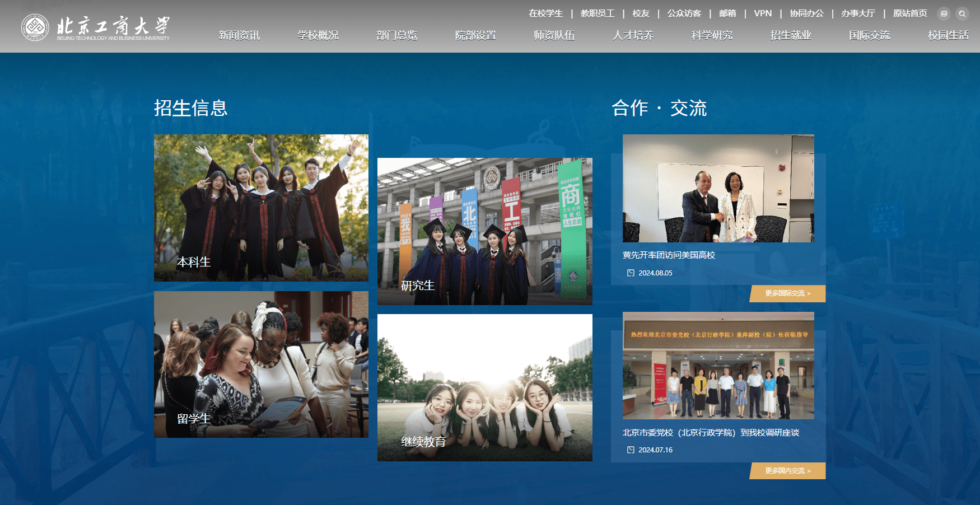Click the 更多国内交流 button
980x505 pixels.
point(788,471)
